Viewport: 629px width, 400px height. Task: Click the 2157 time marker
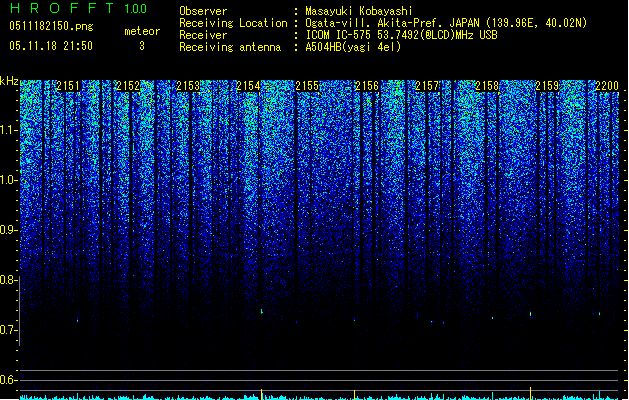click(x=427, y=86)
